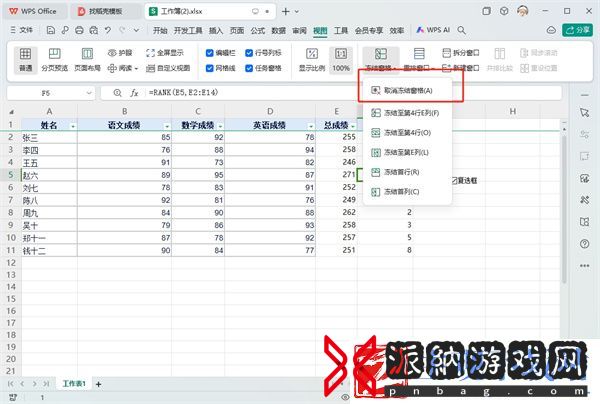The width and height of the screenshot is (600, 404).
Task: Click the user avatar icon
Action: 522,11
